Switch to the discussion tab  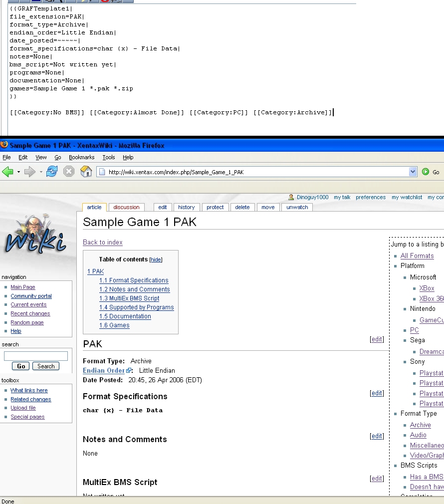point(126,207)
